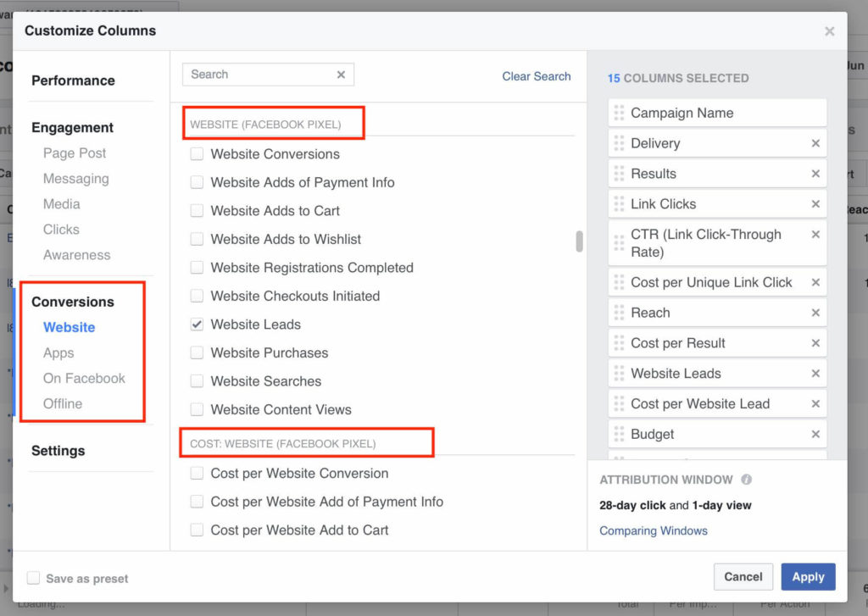
Task: Click the drag handle next to Website Leads column
Action: click(x=619, y=374)
